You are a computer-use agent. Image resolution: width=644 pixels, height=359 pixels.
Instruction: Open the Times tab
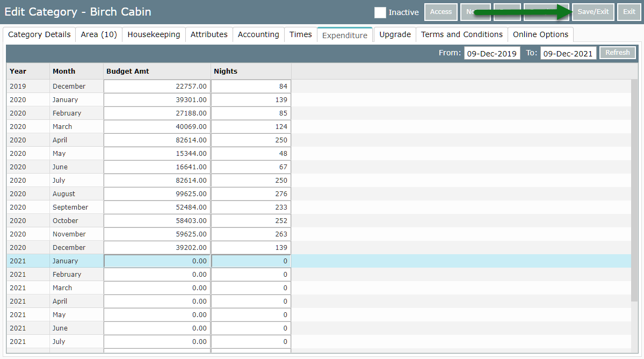(301, 34)
